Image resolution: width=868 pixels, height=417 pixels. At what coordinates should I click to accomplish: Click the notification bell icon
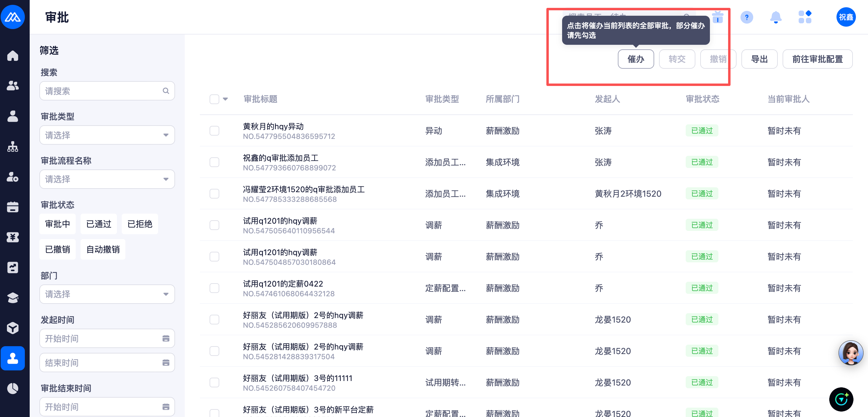coord(775,17)
